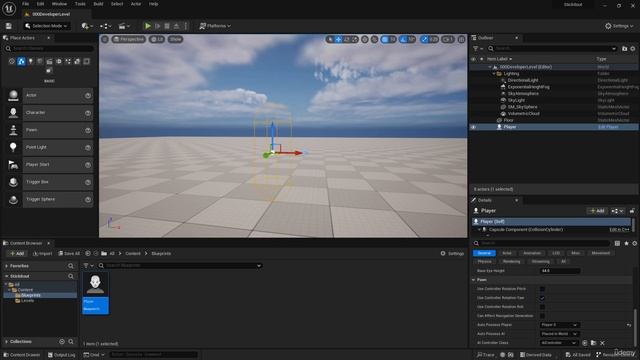Click the viewport layout maximize icon

[462, 39]
